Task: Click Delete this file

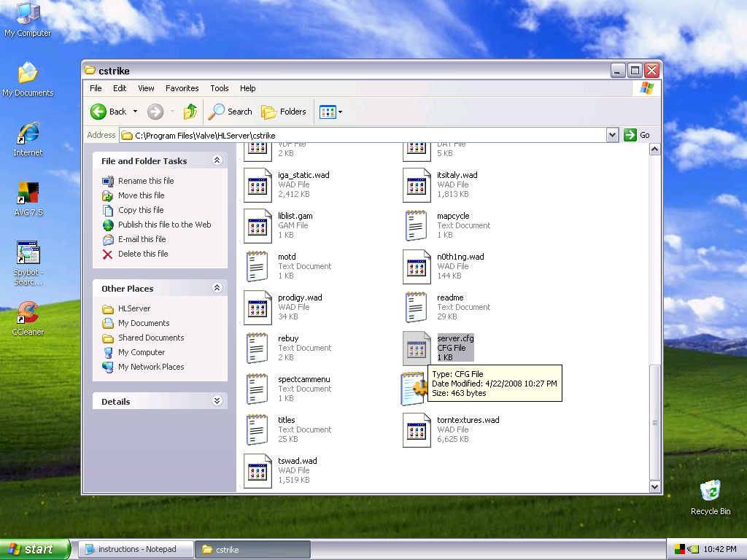Action: tap(143, 254)
